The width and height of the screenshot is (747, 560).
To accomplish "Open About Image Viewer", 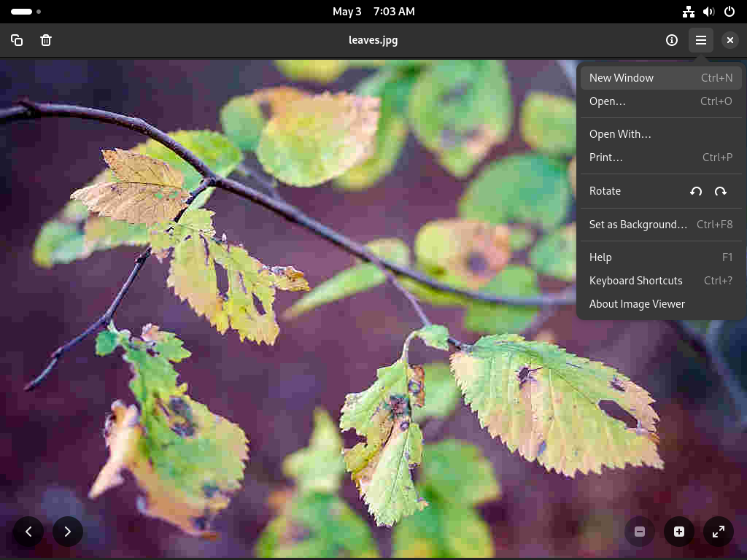I will tap(661, 304).
